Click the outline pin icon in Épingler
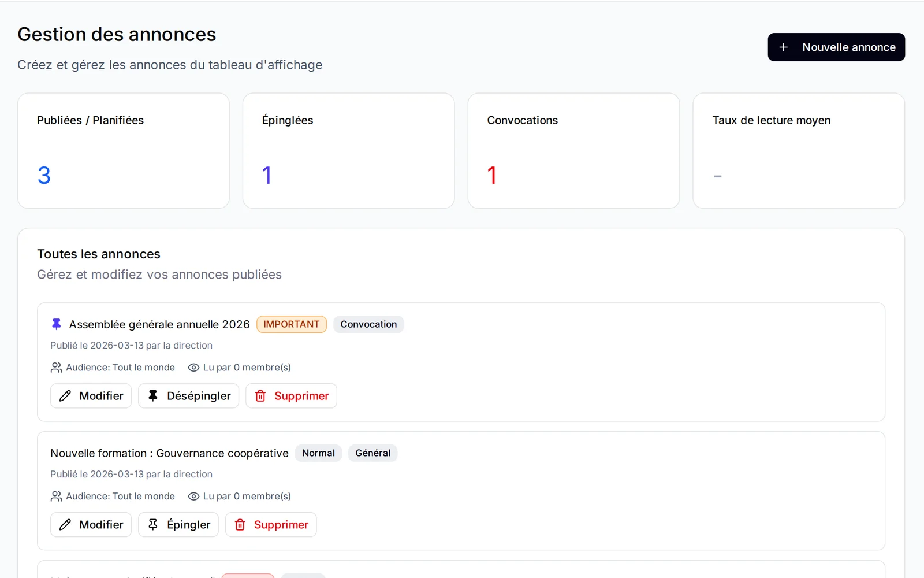This screenshot has width=924, height=578. point(153,525)
